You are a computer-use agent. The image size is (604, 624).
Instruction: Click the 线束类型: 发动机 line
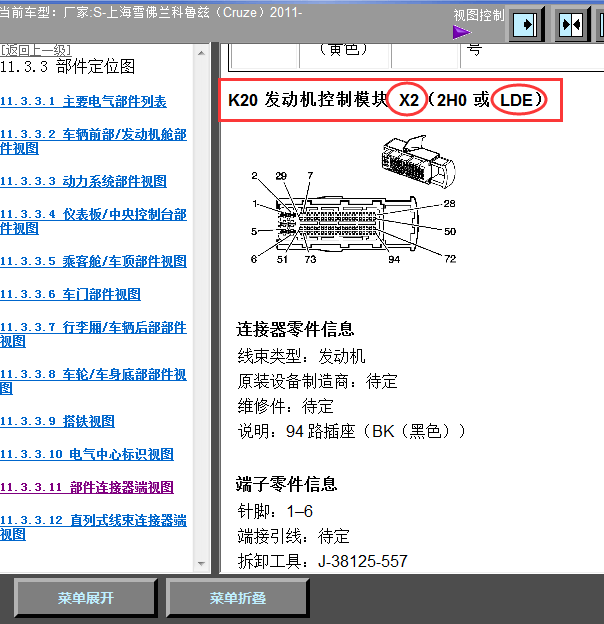301,356
